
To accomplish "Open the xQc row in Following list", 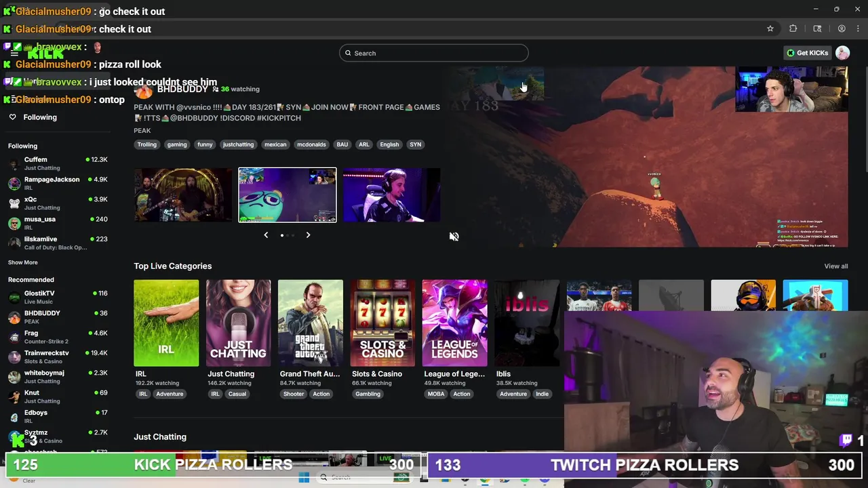I will [58, 203].
